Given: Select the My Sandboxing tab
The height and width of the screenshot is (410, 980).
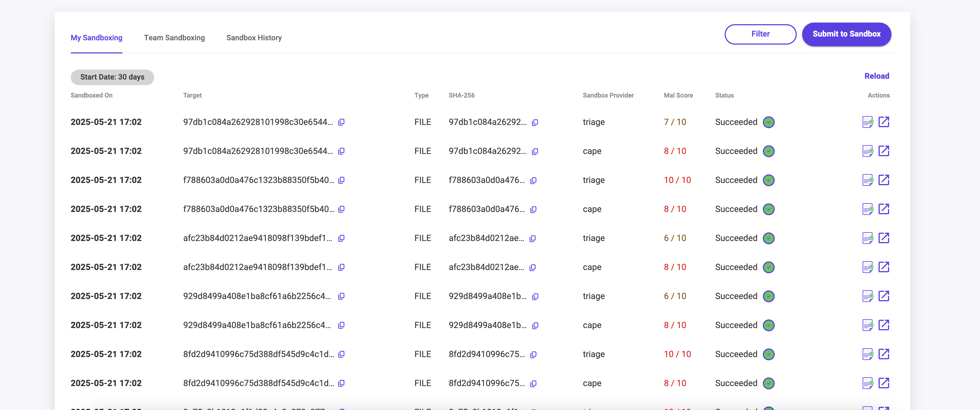Looking at the screenshot, I should click(96, 38).
